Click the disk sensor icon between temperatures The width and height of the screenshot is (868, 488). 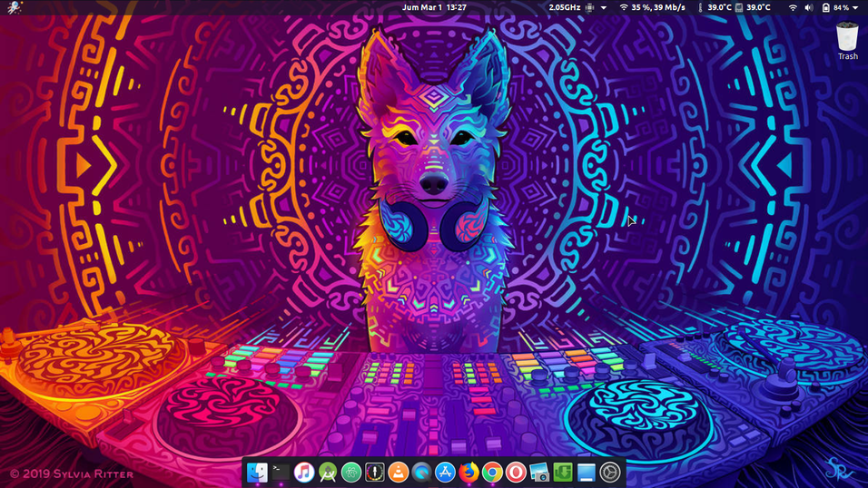(x=739, y=8)
